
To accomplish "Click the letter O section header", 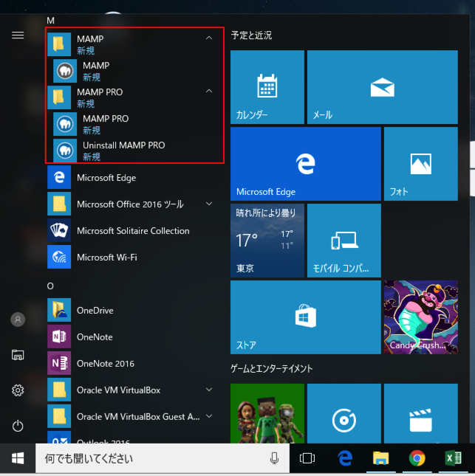I will (x=50, y=286).
